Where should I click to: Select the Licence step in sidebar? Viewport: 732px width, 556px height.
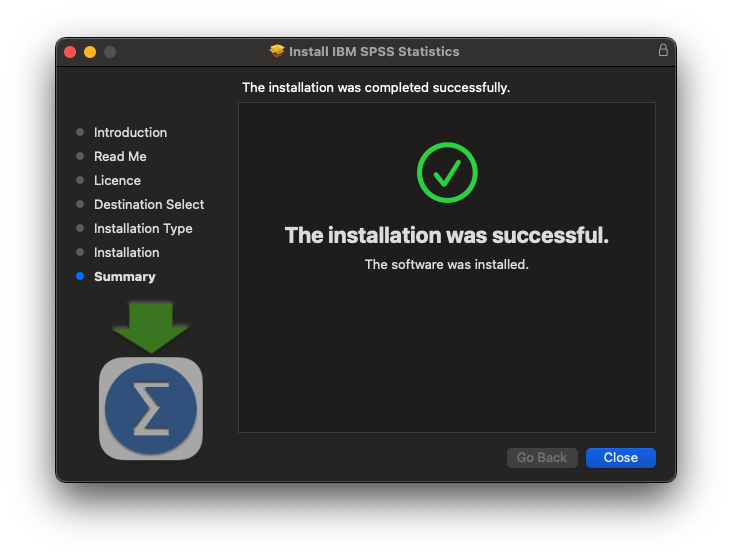click(117, 180)
